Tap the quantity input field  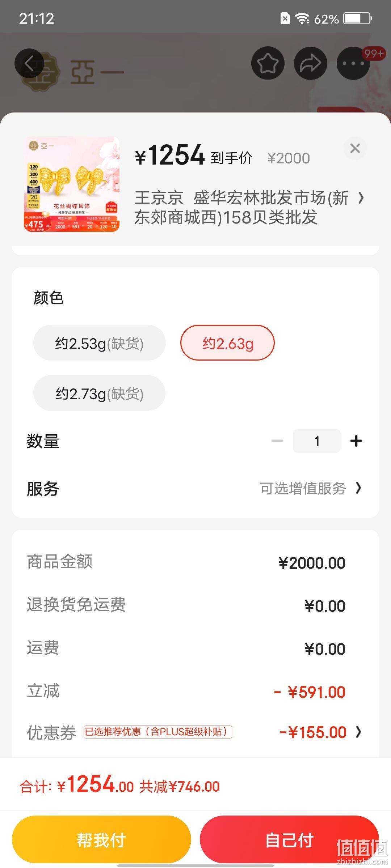click(x=317, y=441)
